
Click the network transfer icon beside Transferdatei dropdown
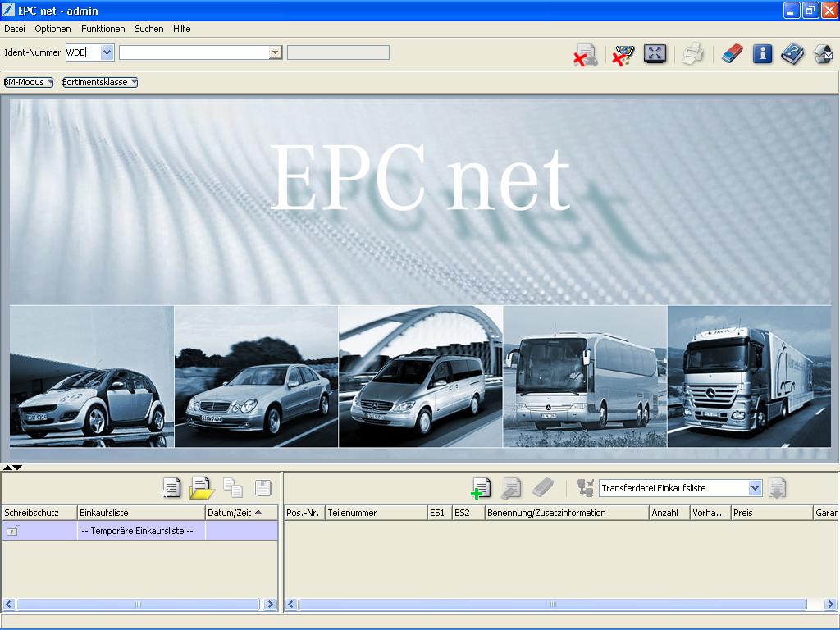(585, 488)
